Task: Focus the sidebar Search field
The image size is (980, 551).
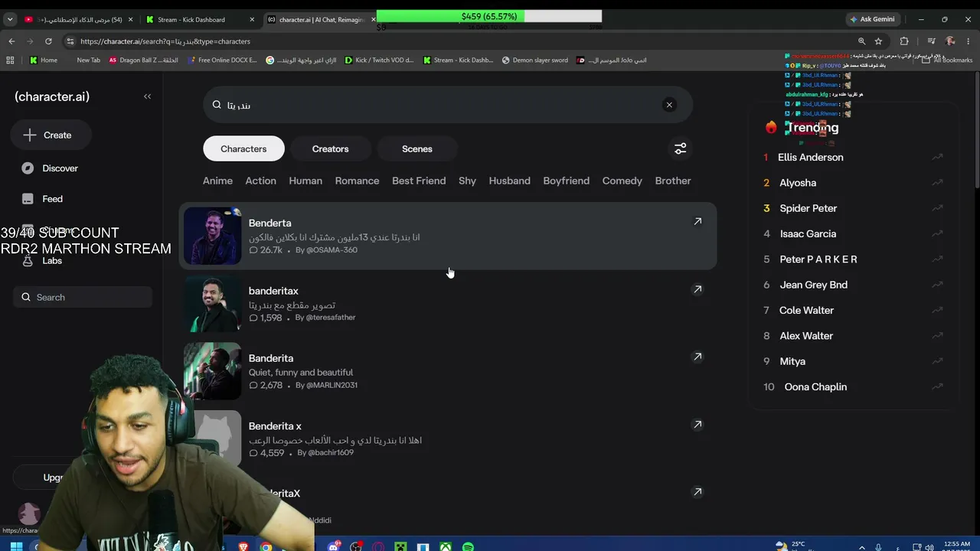Action: [x=83, y=297]
